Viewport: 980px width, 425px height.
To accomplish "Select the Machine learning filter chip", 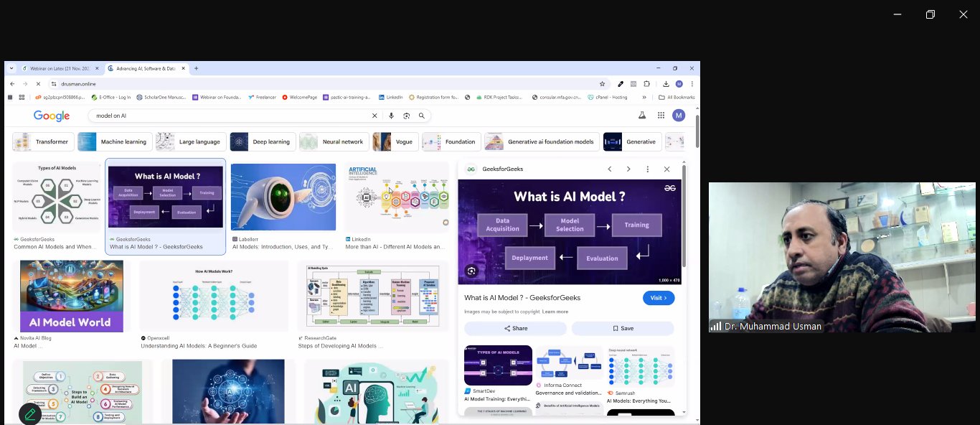I will click(115, 141).
